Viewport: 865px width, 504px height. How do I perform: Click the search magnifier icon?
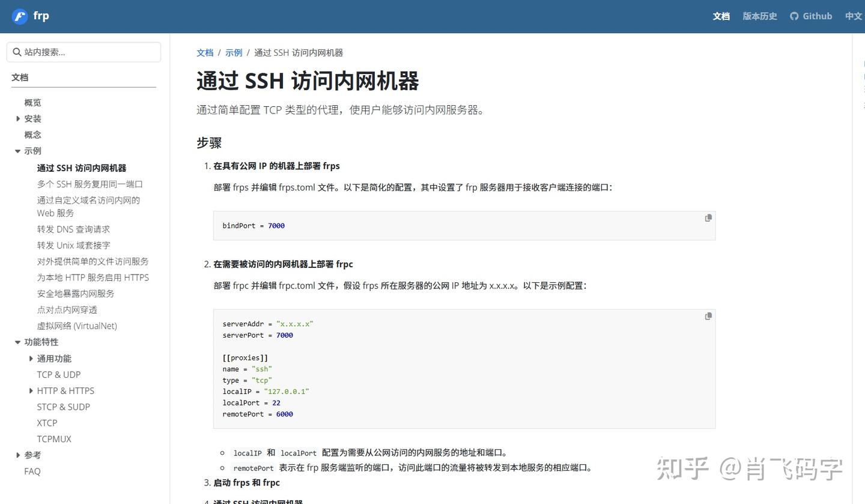click(x=17, y=52)
